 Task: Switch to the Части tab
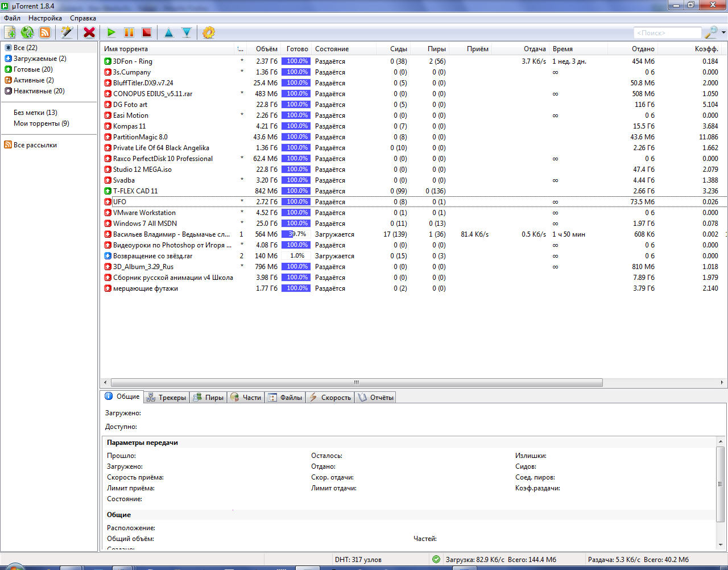(246, 398)
